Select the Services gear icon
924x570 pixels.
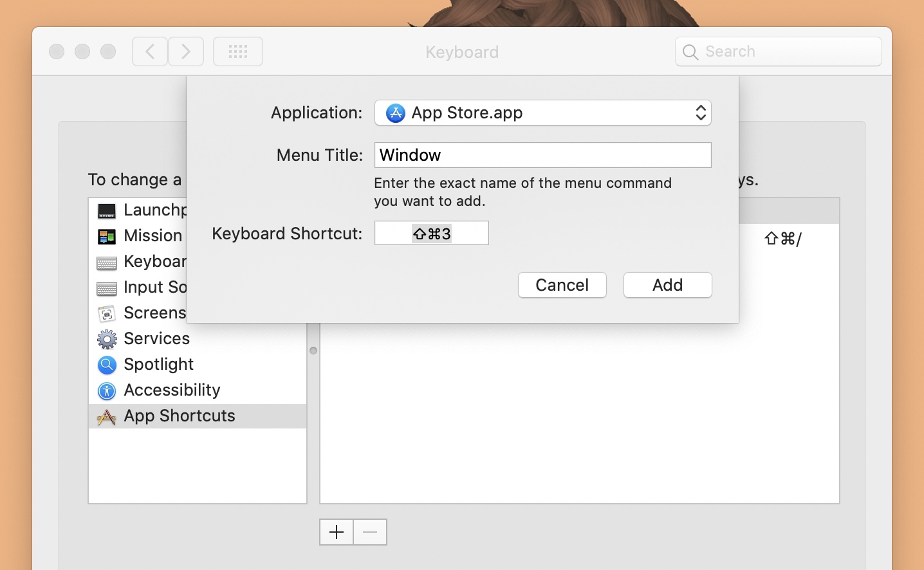107,339
